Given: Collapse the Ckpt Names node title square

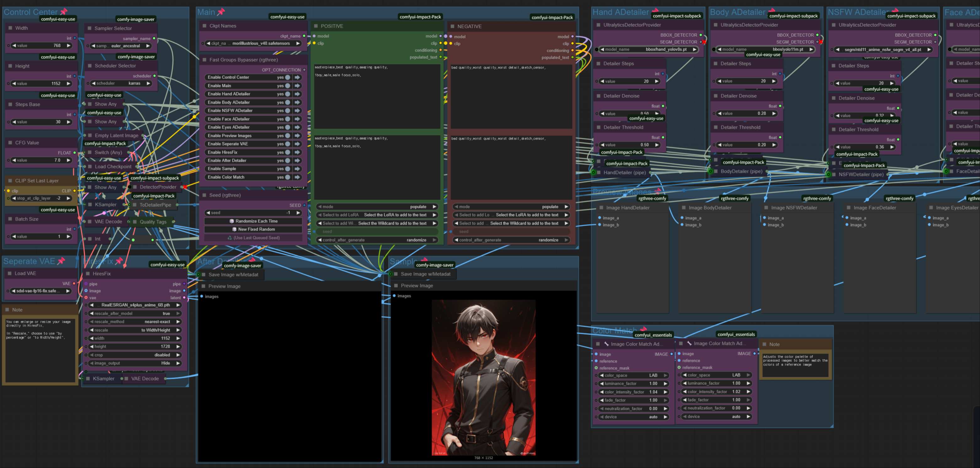Looking at the screenshot, I should click(x=204, y=26).
